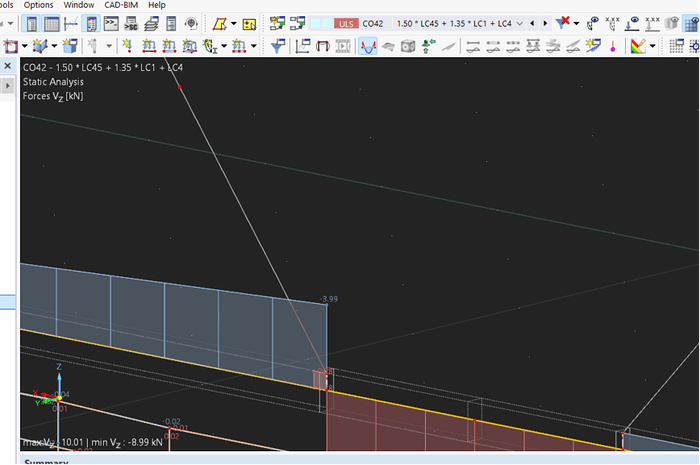Click the solid cube results icon

click(408, 46)
